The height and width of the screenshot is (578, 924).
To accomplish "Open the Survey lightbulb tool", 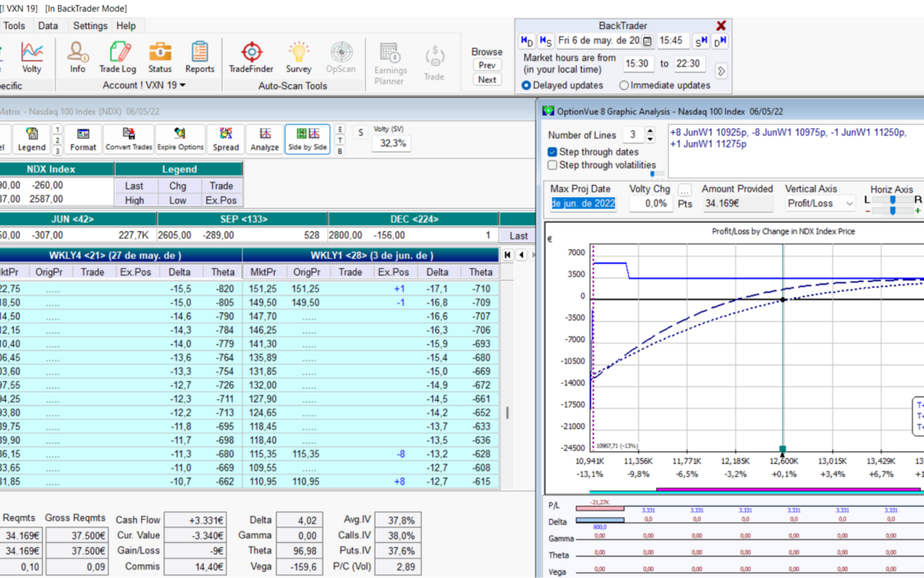I will pyautogui.click(x=299, y=57).
